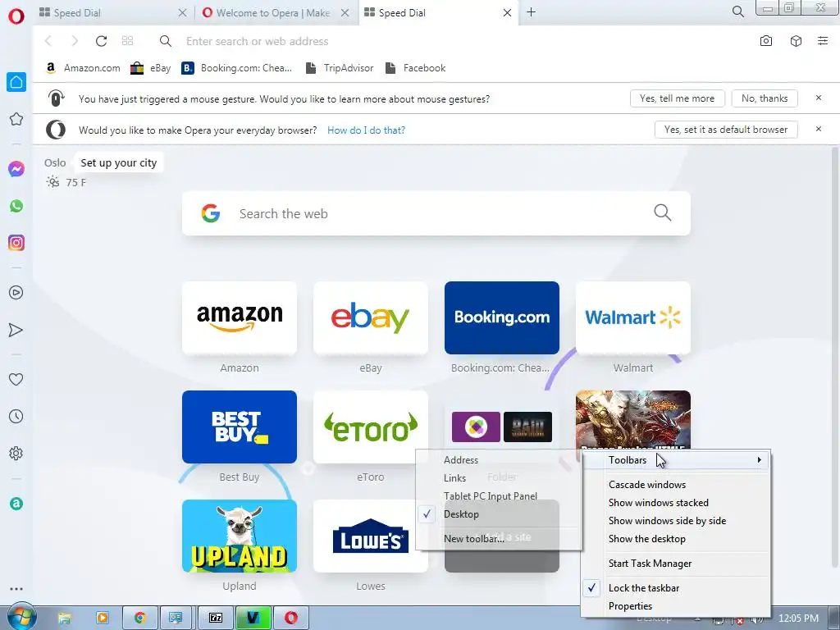Image resolution: width=840 pixels, height=630 pixels.
Task: Take a snapshot with the camera icon
Action: pyautogui.click(x=766, y=41)
